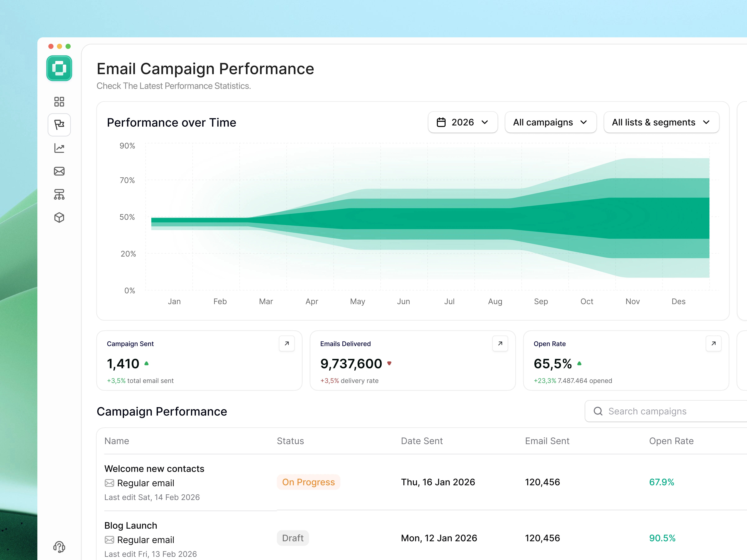Open Open Rate card arrow icon
This screenshot has width=747, height=560.
pos(713,344)
